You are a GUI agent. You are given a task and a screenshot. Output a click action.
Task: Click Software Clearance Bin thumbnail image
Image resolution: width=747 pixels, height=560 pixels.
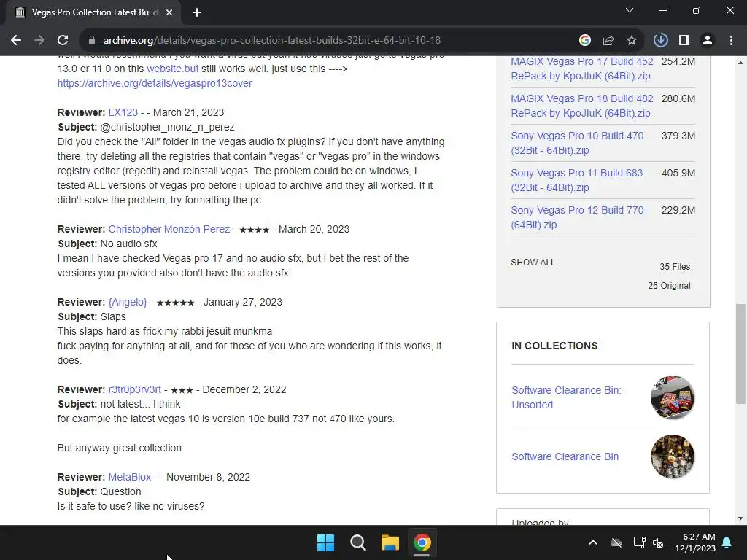pyautogui.click(x=672, y=456)
